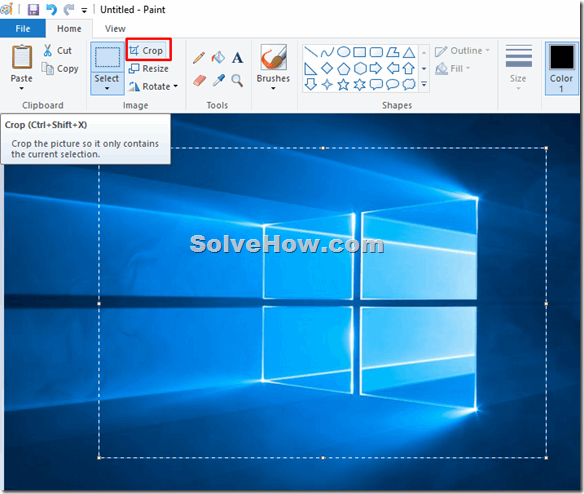Click the Paste clipboard icon
The height and width of the screenshot is (494, 584).
tap(22, 57)
